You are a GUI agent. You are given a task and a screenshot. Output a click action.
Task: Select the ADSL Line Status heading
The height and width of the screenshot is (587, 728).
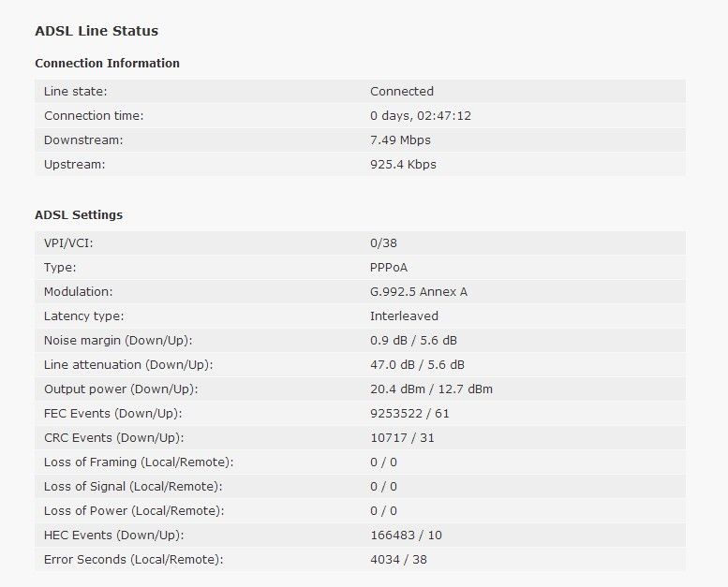coord(97,31)
